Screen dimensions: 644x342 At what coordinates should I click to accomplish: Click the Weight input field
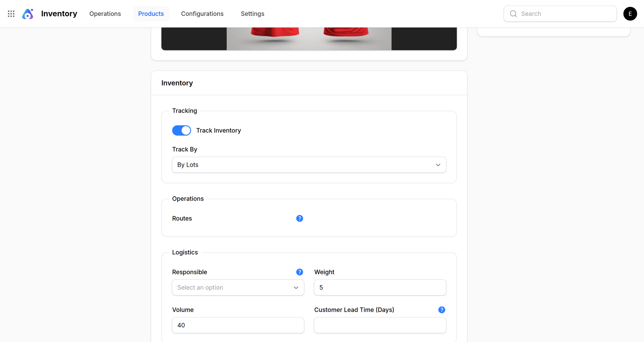click(380, 287)
